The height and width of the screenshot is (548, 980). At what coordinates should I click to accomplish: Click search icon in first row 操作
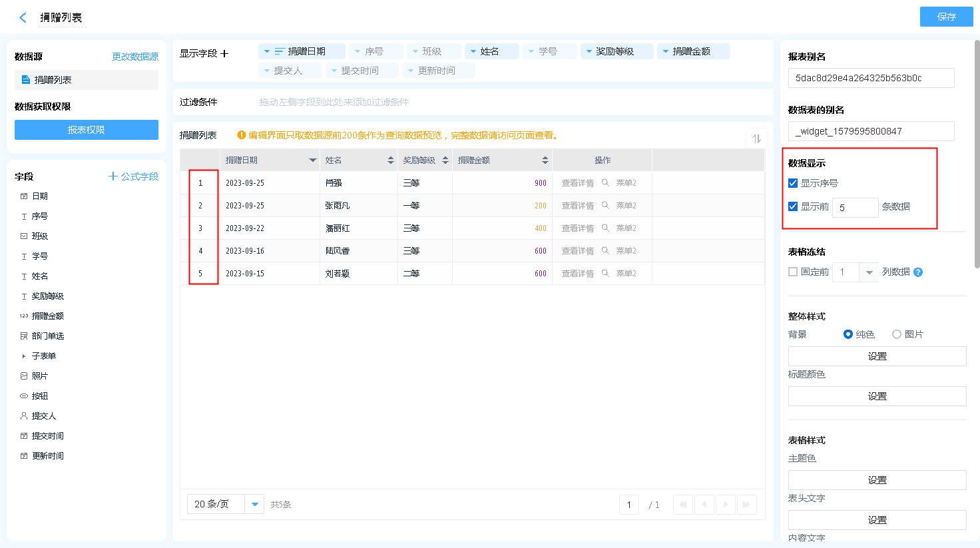click(605, 183)
